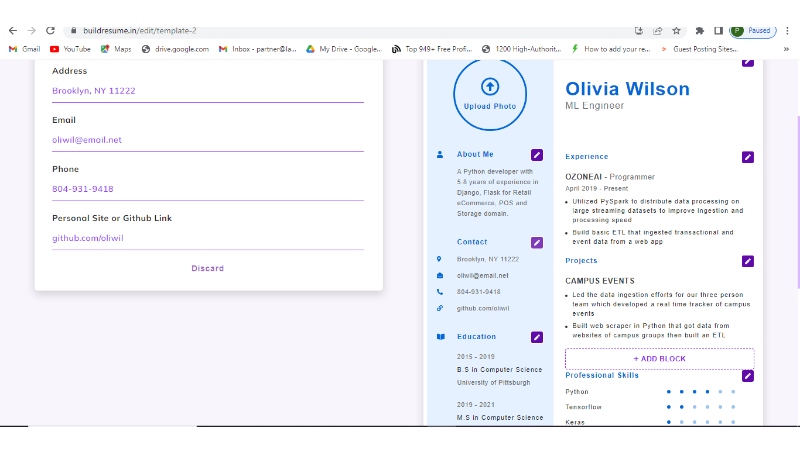
Task: Click the About Me edit pencil icon
Action: coord(537,155)
